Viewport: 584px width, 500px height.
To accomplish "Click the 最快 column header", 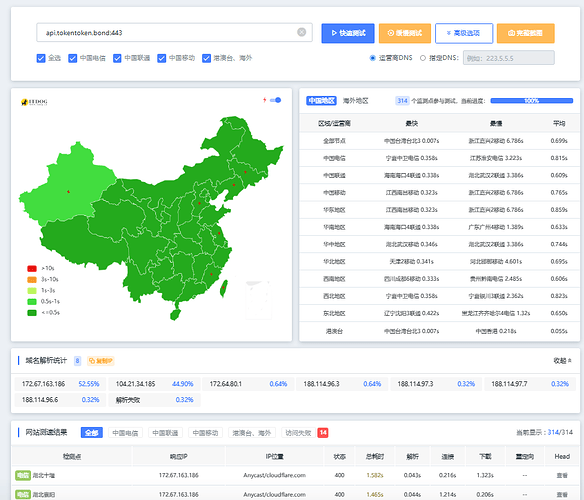I will click(412, 123).
